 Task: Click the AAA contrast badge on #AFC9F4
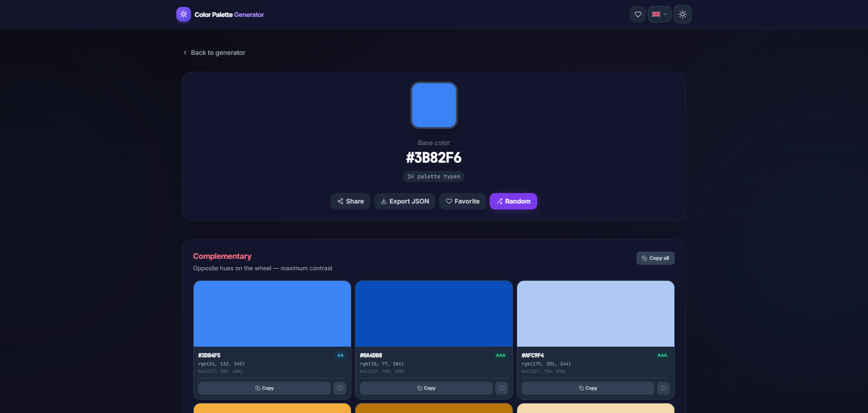[662, 355]
